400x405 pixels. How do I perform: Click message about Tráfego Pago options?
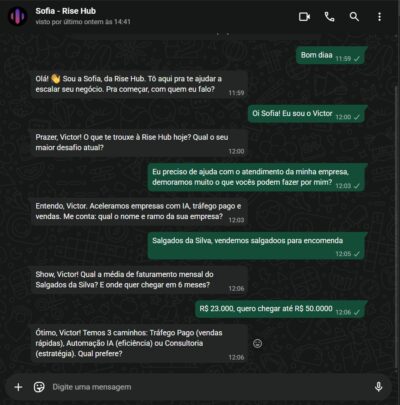(139, 343)
